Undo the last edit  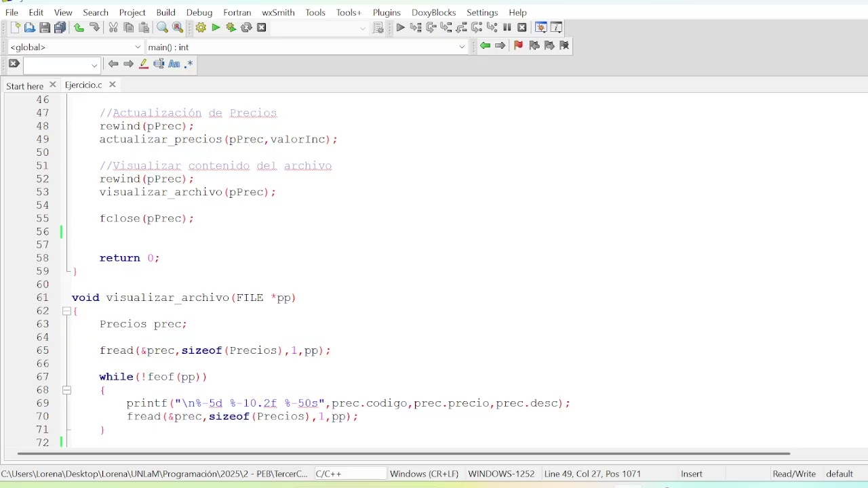pyautogui.click(x=79, y=28)
